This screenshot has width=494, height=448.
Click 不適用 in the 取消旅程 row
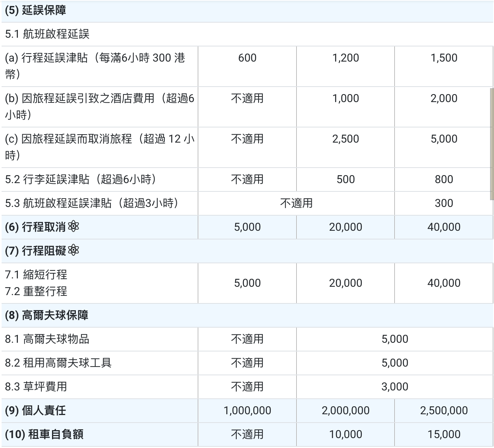pyautogui.click(x=247, y=139)
